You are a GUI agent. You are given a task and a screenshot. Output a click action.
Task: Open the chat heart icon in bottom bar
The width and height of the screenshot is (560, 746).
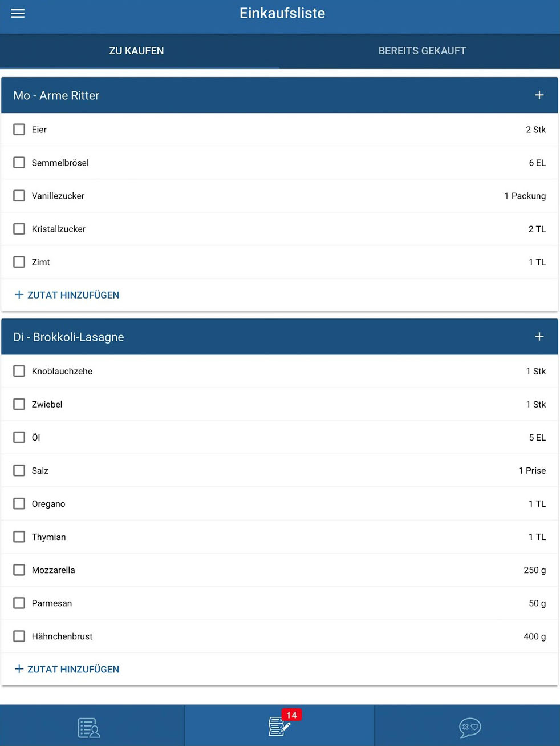pos(470,727)
